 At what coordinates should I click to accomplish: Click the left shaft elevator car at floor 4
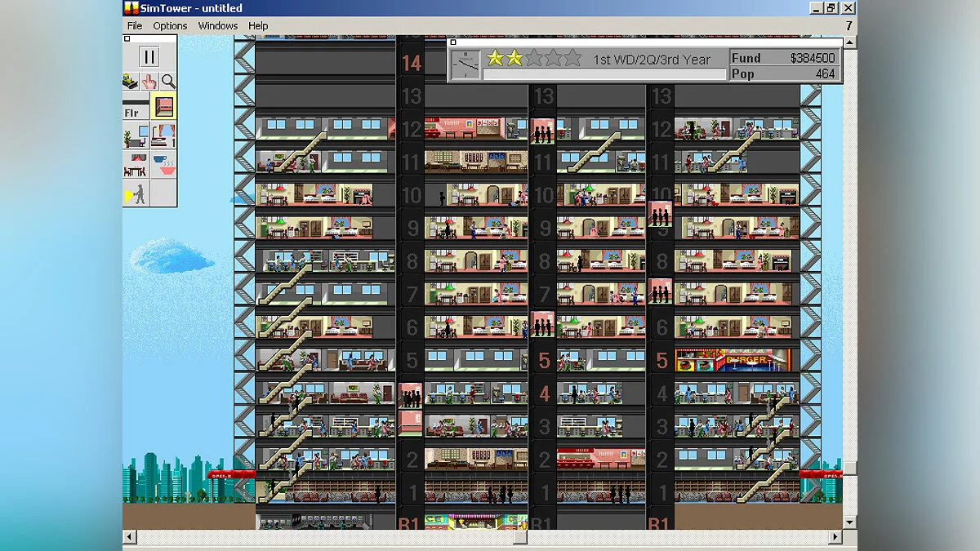411,395
